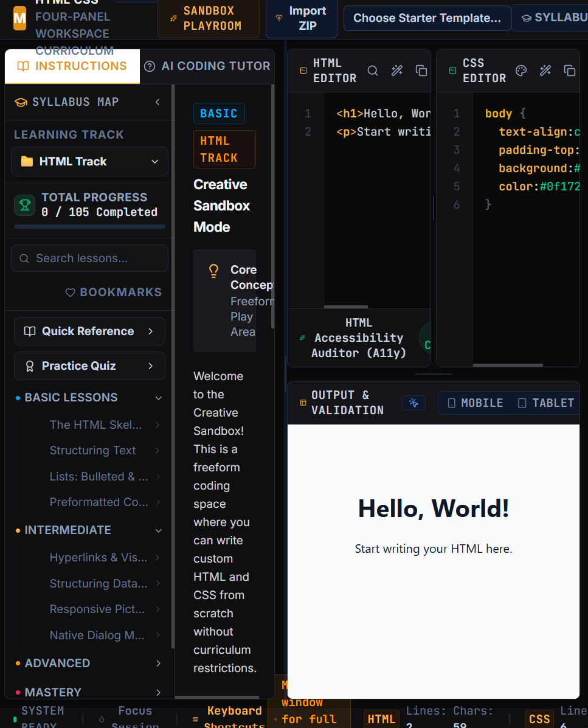This screenshot has height=728, width=588.
Task: Click the magic wand format icon in CSS Editor
Action: [545, 71]
